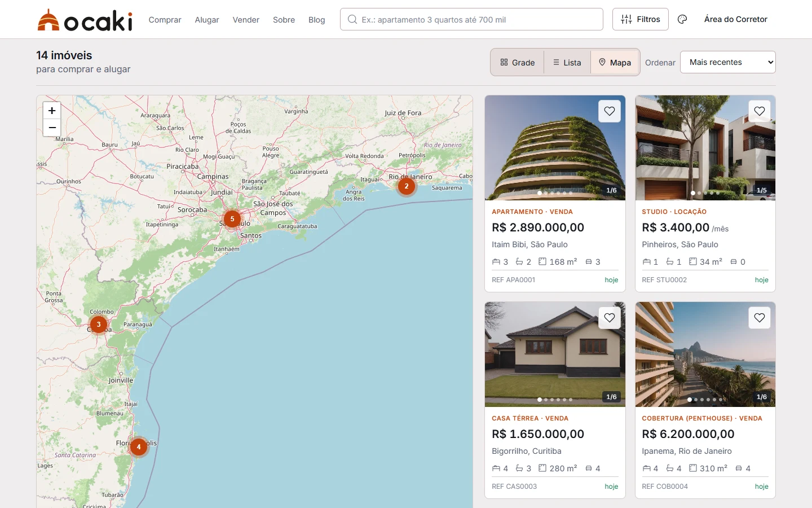Favorite the Itaim Bibi apartment listing
The width and height of the screenshot is (812, 508).
click(x=610, y=111)
